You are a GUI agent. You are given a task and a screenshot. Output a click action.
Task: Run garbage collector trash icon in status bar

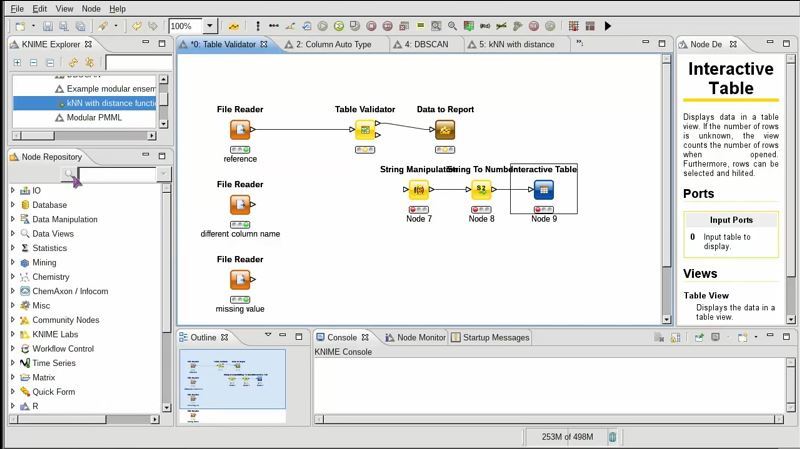click(x=613, y=437)
